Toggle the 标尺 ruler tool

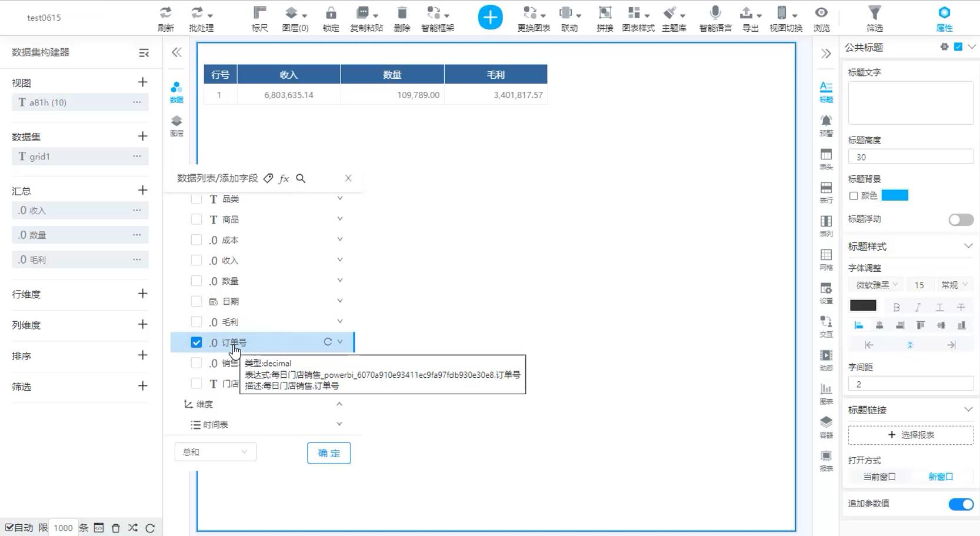click(x=259, y=18)
